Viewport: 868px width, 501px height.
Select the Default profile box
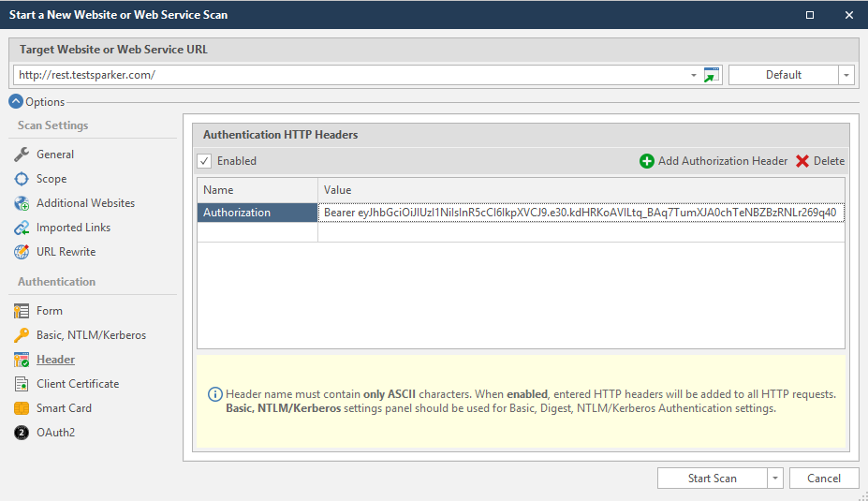[x=784, y=75]
